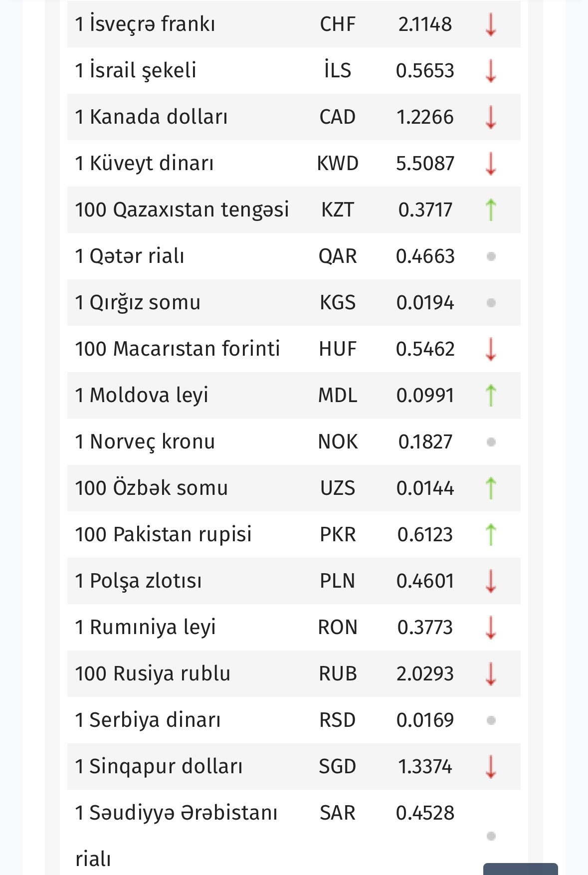Viewport: 588px width, 875px height.
Task: Click the green up arrow for KZT
Action: 491,210
